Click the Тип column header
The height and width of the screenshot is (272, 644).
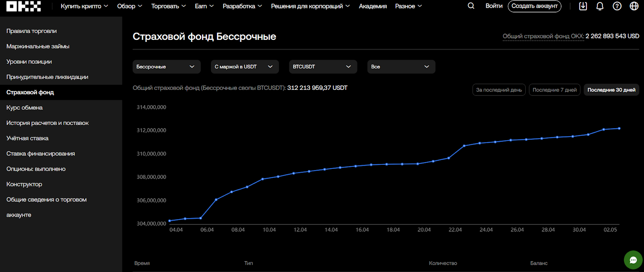pos(248,263)
